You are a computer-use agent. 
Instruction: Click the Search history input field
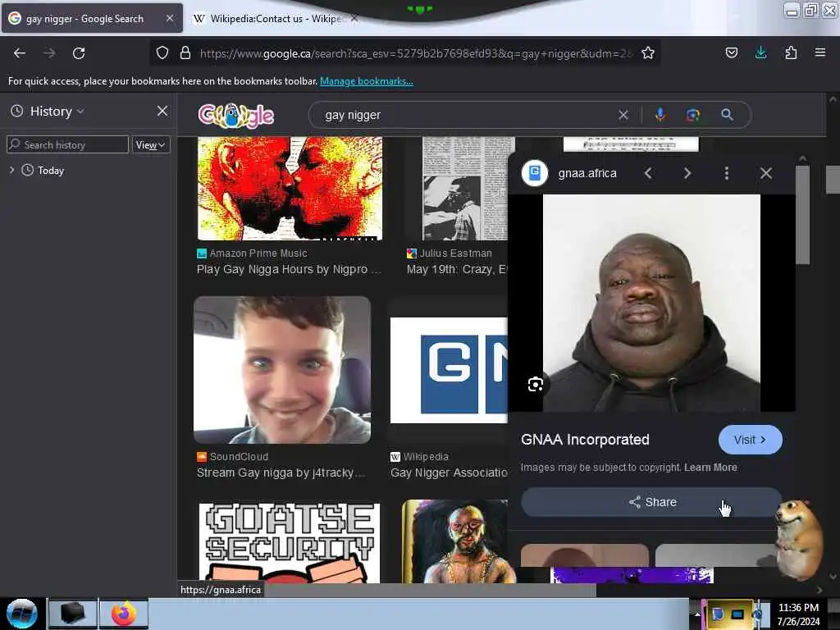pos(67,144)
